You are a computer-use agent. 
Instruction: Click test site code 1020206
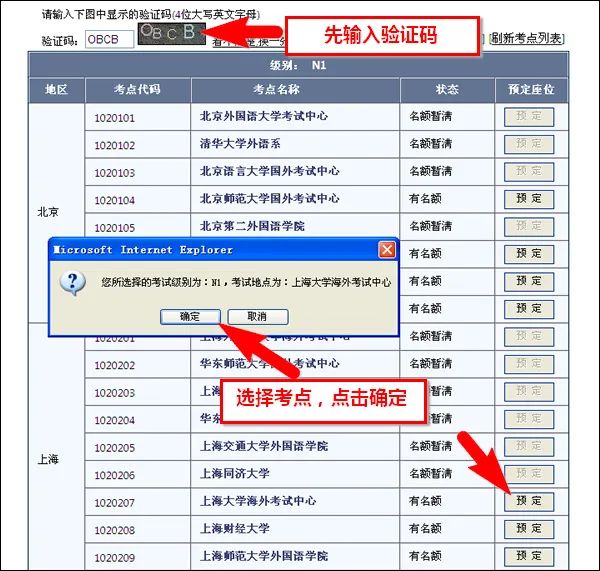[114, 476]
